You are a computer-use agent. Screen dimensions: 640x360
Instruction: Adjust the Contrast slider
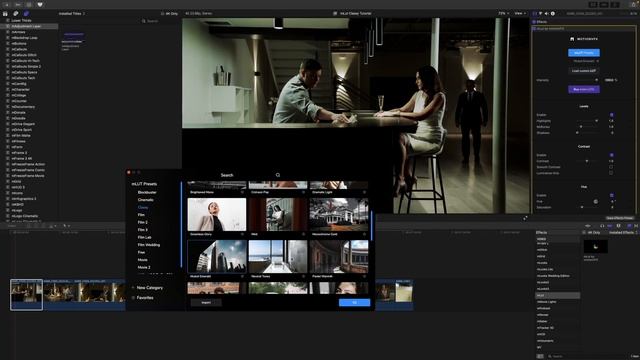tap(587, 161)
